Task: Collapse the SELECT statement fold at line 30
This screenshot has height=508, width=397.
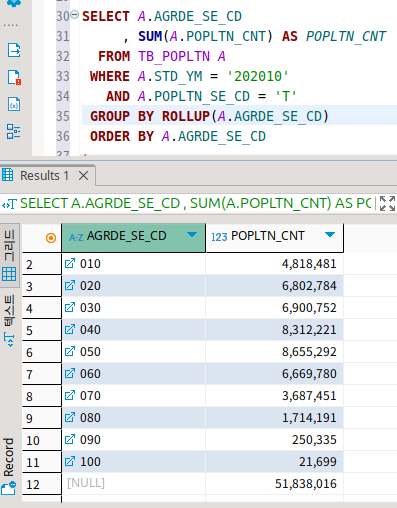Action: click(75, 15)
